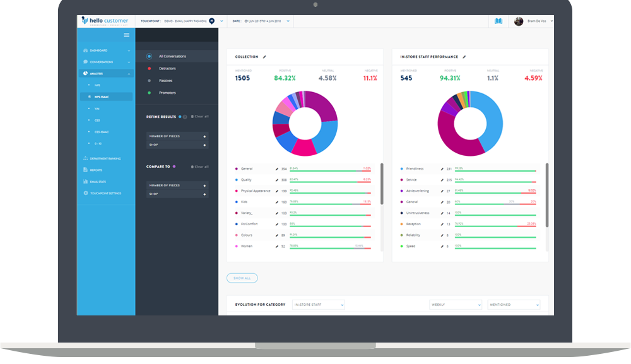This screenshot has height=364, width=631.
Task: Edit the In-Store Staff Performance title
Action: 465,56
